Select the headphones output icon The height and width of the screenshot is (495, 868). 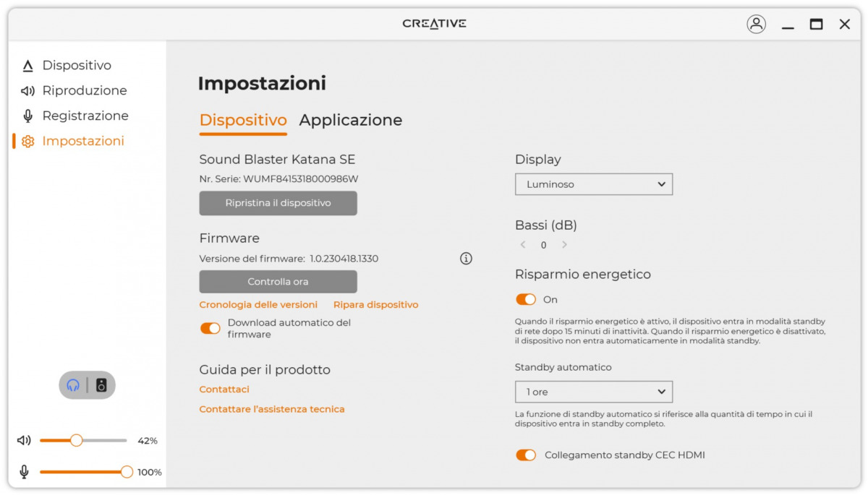click(x=73, y=385)
